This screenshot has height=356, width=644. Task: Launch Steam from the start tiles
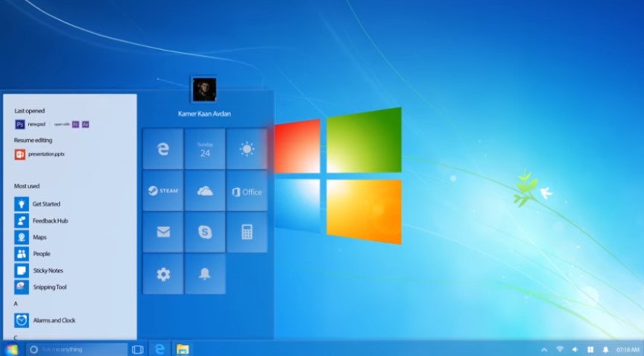tap(162, 191)
